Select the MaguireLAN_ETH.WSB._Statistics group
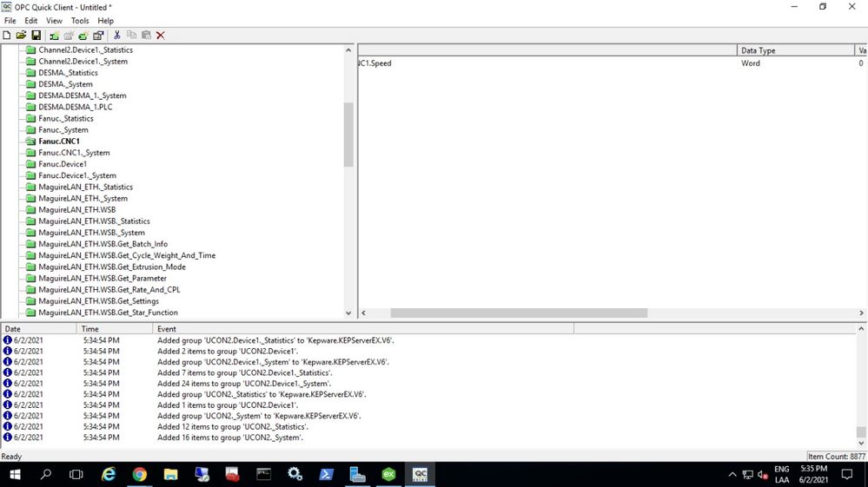The width and height of the screenshot is (868, 487). pyautogui.click(x=94, y=221)
